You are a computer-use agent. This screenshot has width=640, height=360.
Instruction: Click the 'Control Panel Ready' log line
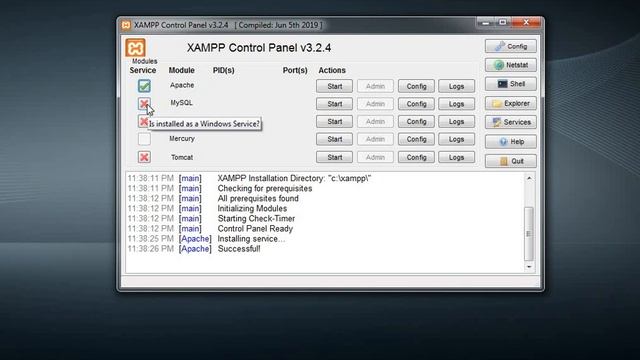(255, 229)
